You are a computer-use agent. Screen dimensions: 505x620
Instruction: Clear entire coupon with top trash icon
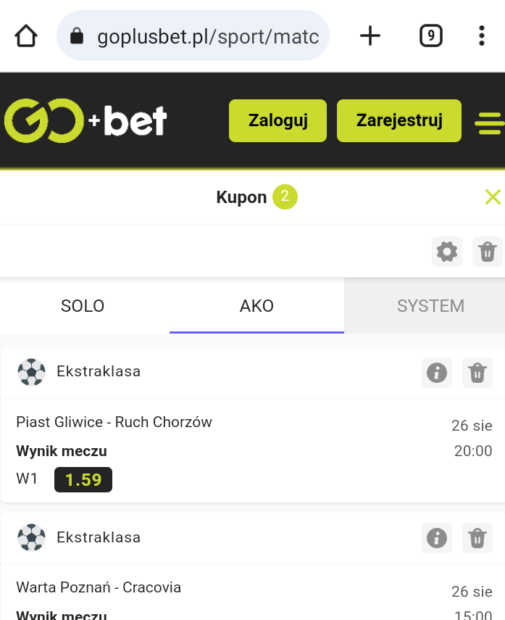(x=487, y=251)
